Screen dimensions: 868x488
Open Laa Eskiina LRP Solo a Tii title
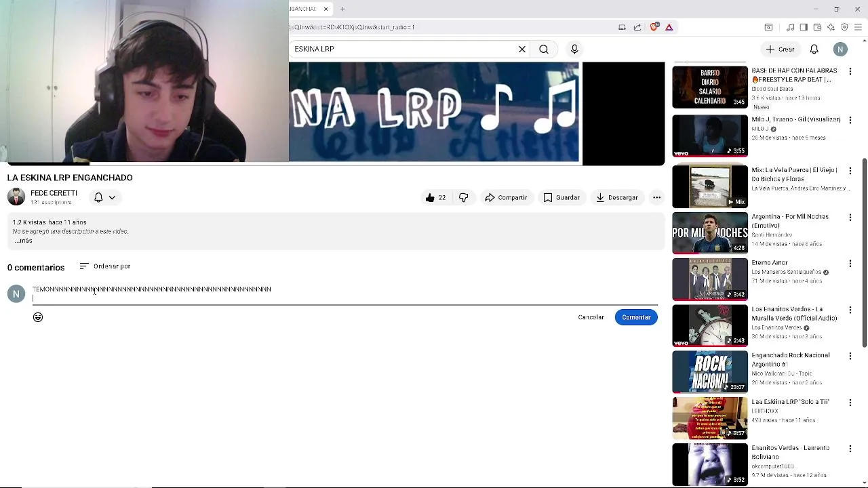coord(791,402)
